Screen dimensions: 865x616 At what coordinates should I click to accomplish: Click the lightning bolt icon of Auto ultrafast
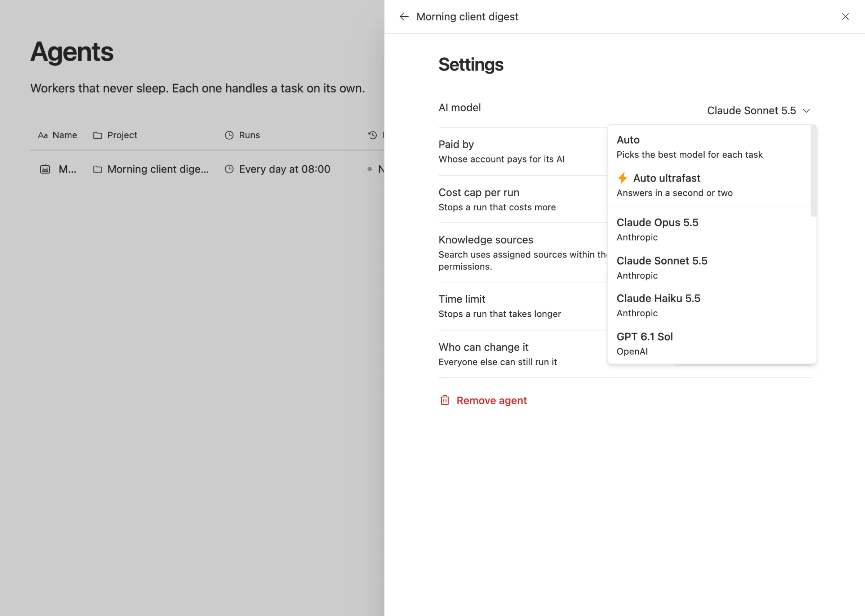(622, 178)
